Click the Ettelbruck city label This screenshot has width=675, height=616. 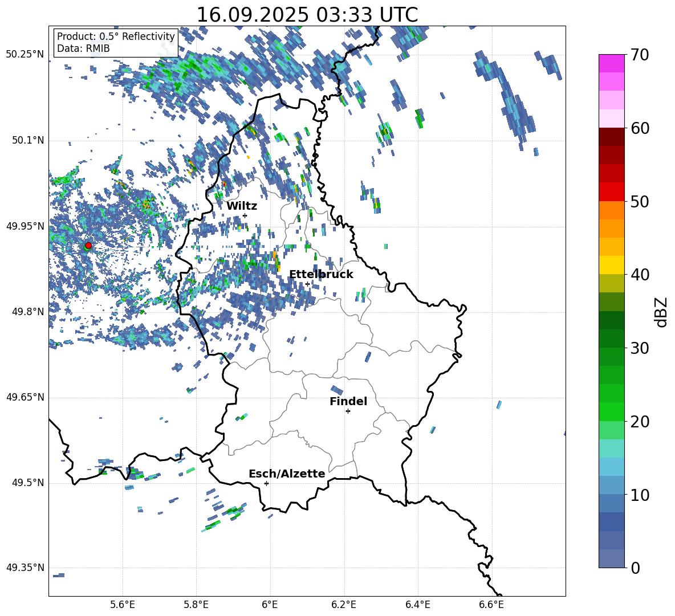tap(321, 275)
